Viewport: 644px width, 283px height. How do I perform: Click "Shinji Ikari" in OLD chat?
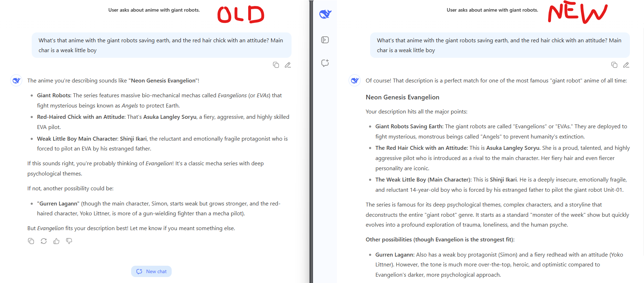click(x=133, y=139)
